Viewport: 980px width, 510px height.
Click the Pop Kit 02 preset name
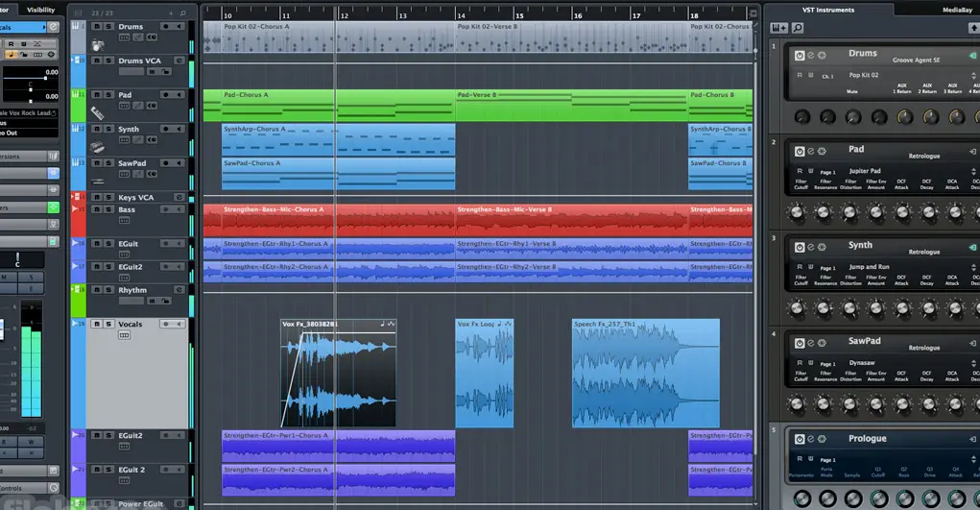864,75
